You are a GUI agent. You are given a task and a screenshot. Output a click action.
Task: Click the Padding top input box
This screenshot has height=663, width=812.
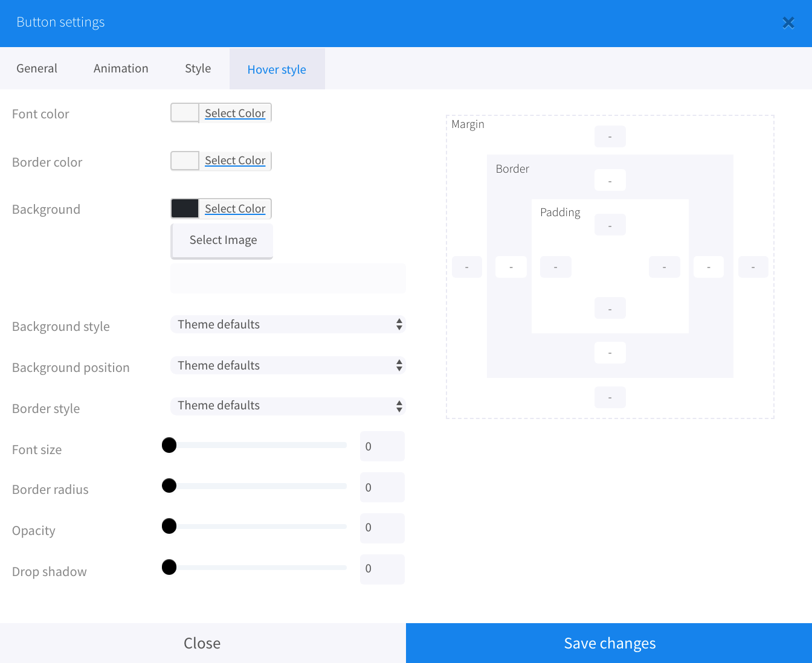coord(610,225)
